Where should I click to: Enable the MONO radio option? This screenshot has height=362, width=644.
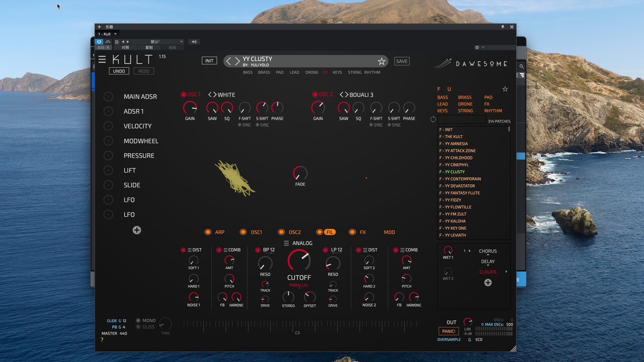pyautogui.click(x=138, y=320)
